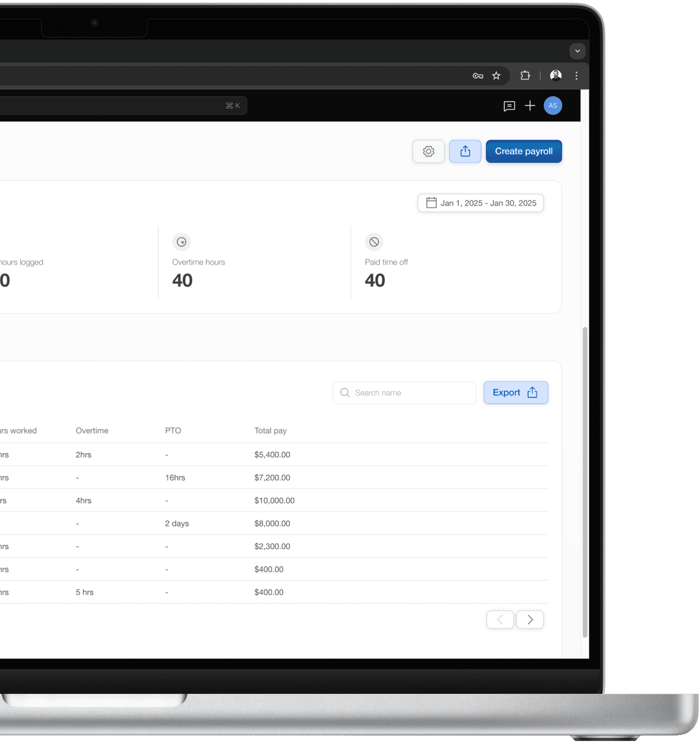Open Chrome's extensions puzzle icon
Screen dimensions: 700x742
click(x=525, y=75)
